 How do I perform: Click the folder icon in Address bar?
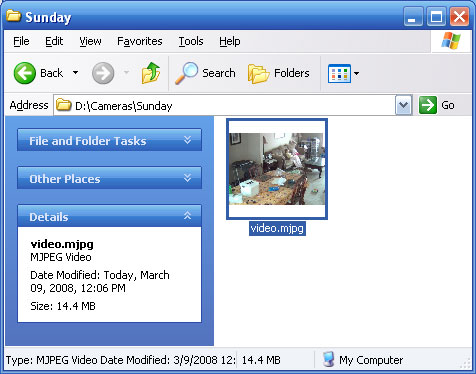(x=63, y=105)
